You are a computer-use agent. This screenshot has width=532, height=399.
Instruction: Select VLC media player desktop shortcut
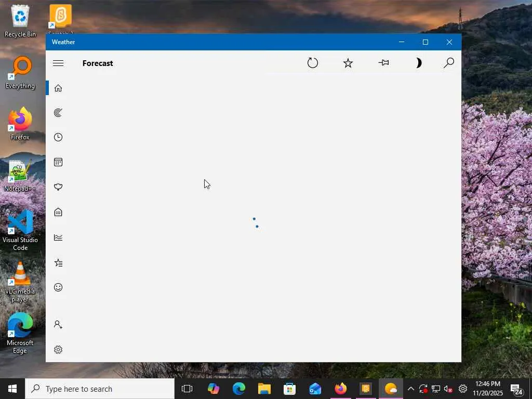click(x=20, y=282)
